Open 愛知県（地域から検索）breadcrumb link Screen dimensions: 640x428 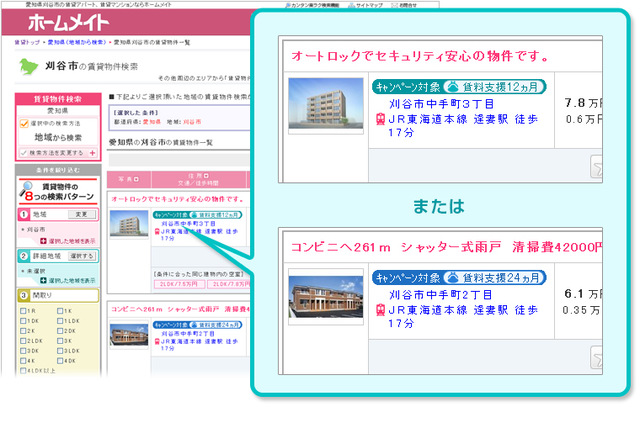[77, 42]
